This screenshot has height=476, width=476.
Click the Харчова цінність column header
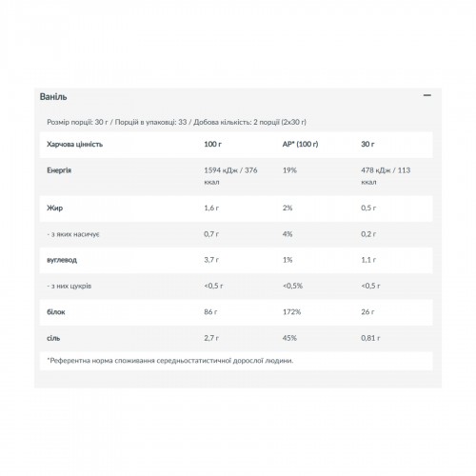75,145
